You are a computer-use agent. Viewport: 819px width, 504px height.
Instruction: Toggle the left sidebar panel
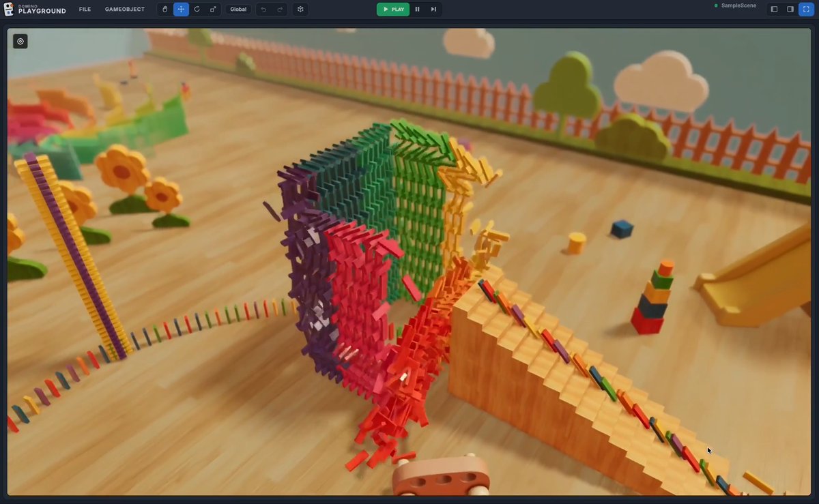tap(774, 10)
